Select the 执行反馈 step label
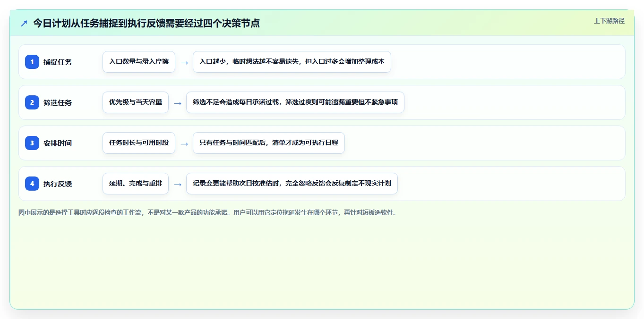The image size is (644, 319). tap(58, 184)
